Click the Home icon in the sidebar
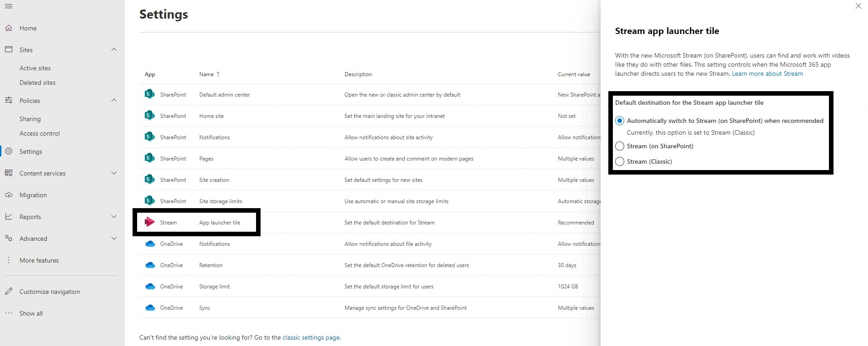The height and width of the screenshot is (346, 868). pyautogui.click(x=9, y=28)
